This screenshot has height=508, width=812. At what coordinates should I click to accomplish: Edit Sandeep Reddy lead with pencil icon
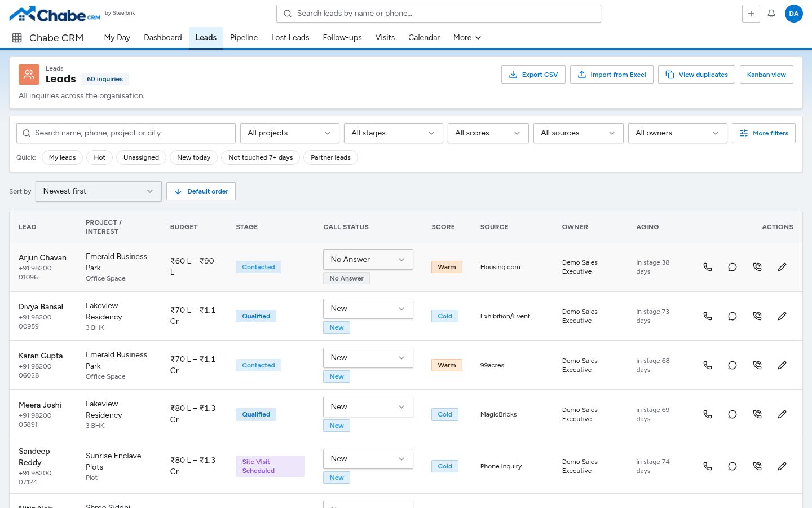click(x=782, y=466)
